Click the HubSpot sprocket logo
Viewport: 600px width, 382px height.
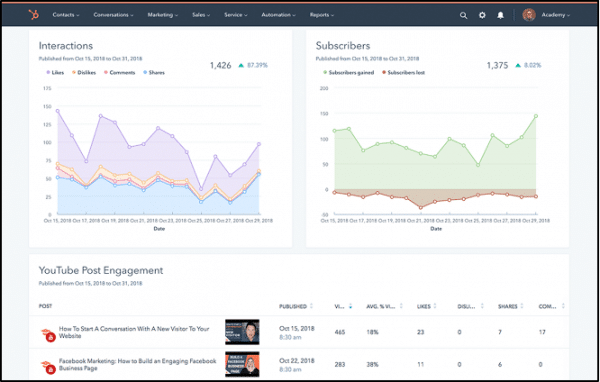34,15
